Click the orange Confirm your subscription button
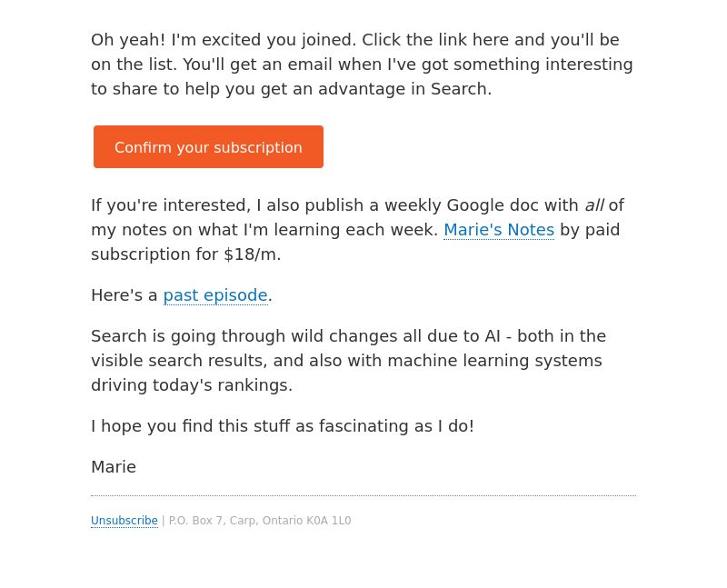Viewport: 727px width, 588px height. pyautogui.click(x=208, y=146)
